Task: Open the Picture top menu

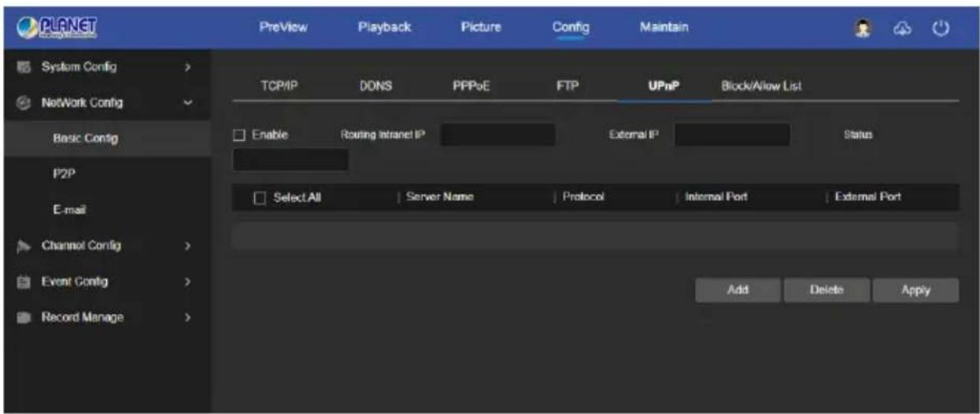Action: (x=480, y=28)
